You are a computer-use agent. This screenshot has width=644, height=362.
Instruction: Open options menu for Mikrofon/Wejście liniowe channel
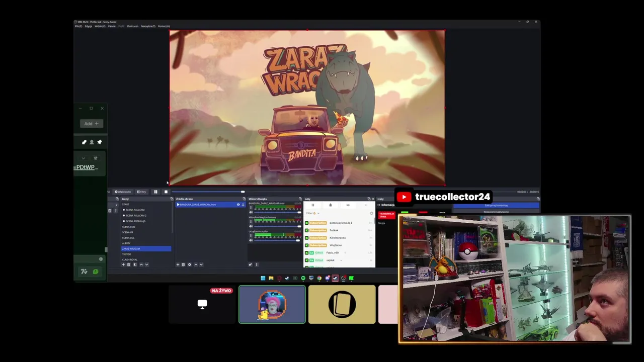coord(251,221)
